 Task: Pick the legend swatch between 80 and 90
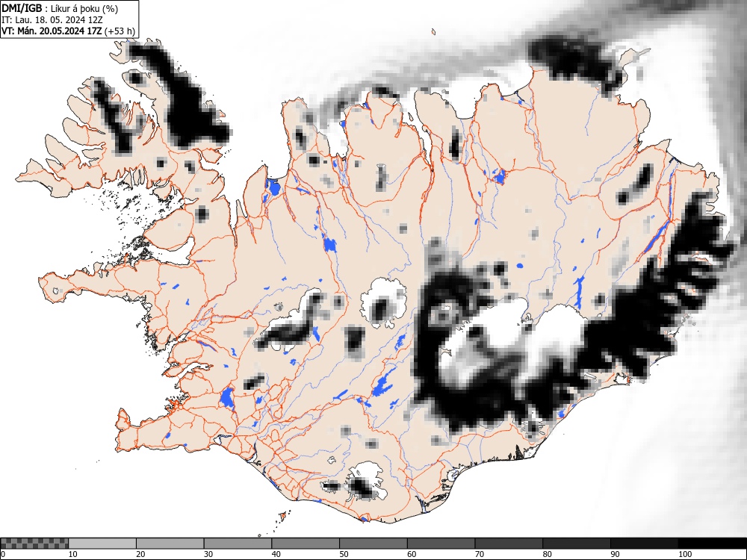(x=576, y=544)
